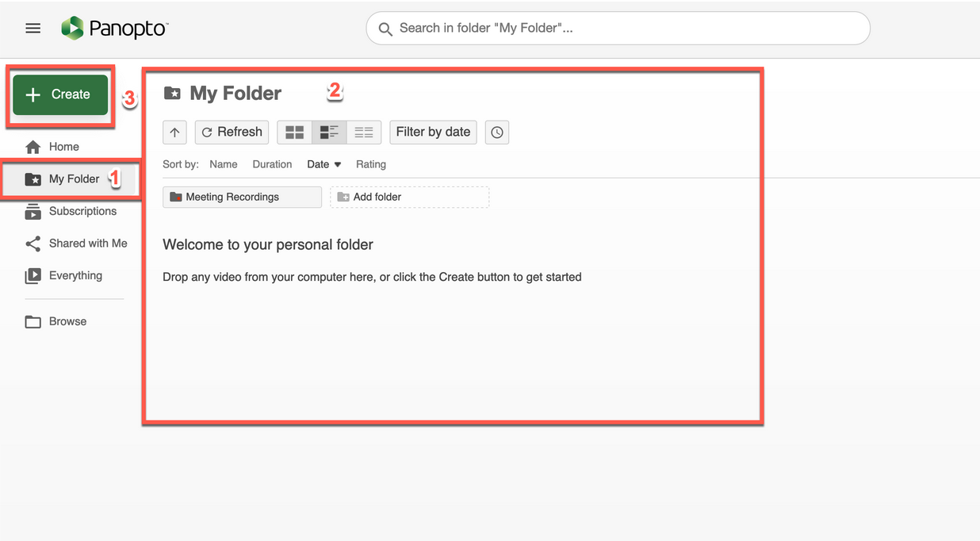Image resolution: width=980 pixels, height=541 pixels.
Task: Switch to compact list view
Action: pos(364,132)
